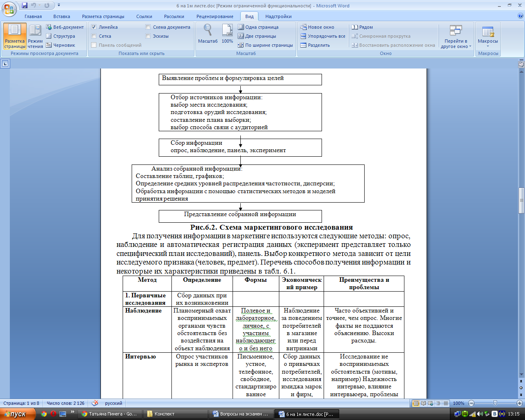The width and height of the screenshot is (525, 420).
Task: Enable the Сетка checkbox
Action: 94,36
